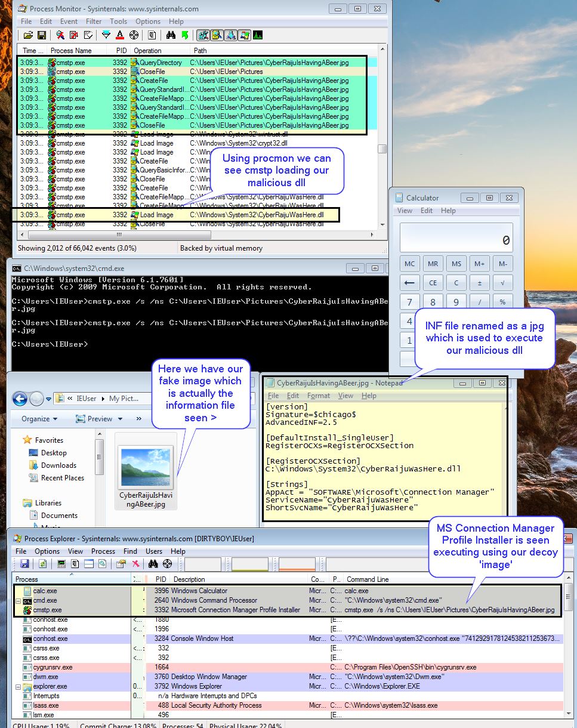
Task: Click the square root button in Calculator
Action: pyautogui.click(x=502, y=283)
